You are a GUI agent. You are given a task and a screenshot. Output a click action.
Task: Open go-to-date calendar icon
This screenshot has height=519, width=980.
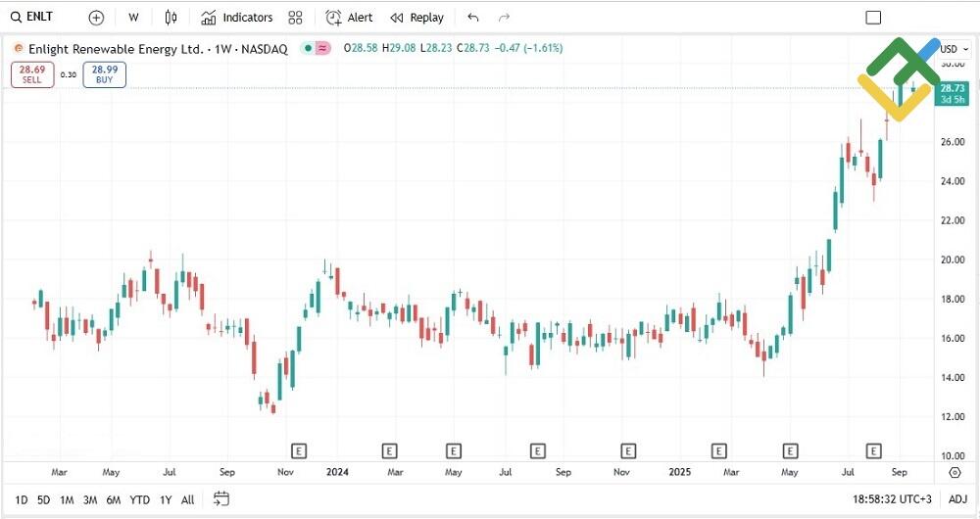coord(221,499)
